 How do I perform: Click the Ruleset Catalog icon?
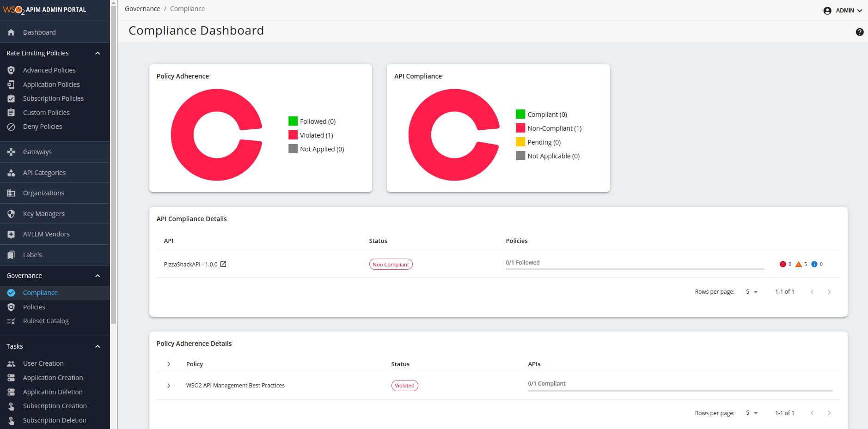click(11, 321)
